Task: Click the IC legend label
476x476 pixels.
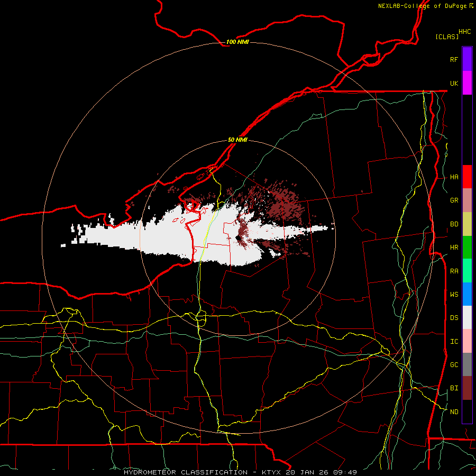Action: pyautogui.click(x=454, y=342)
